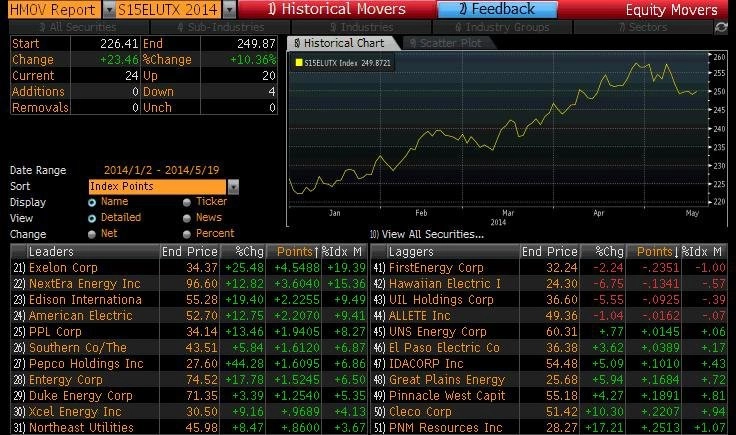The height and width of the screenshot is (435, 736).
Task: Open the PPL Corp row
Action: coord(189,331)
